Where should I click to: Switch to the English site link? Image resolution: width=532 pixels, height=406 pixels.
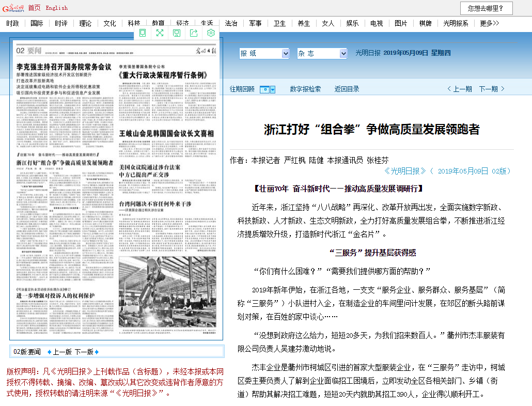tap(56, 8)
